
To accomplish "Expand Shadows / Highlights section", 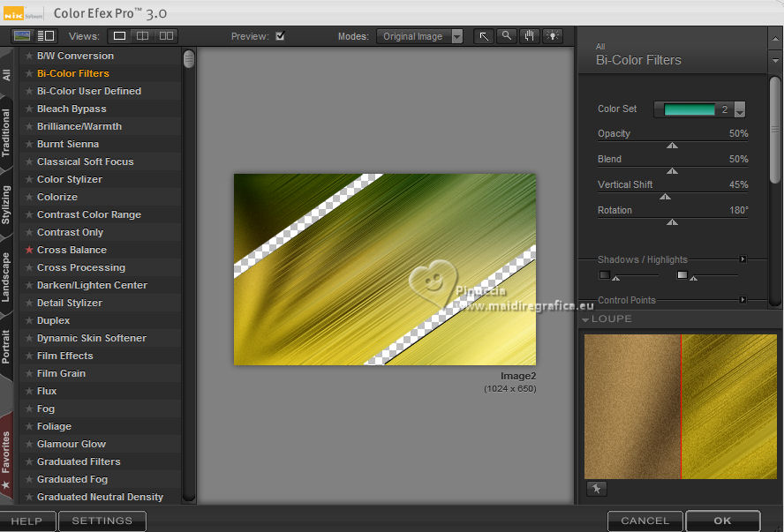I will coord(743,259).
